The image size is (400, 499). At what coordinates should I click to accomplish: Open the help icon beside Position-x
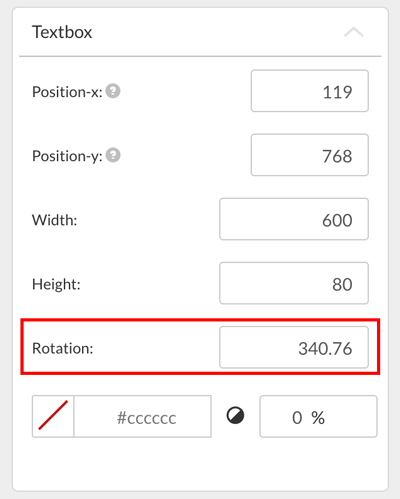coord(113,91)
